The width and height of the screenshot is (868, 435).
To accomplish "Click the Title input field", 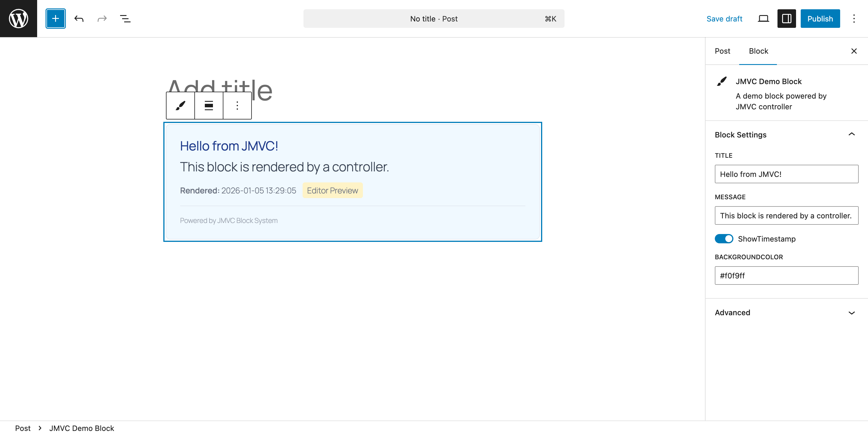I will (786, 174).
